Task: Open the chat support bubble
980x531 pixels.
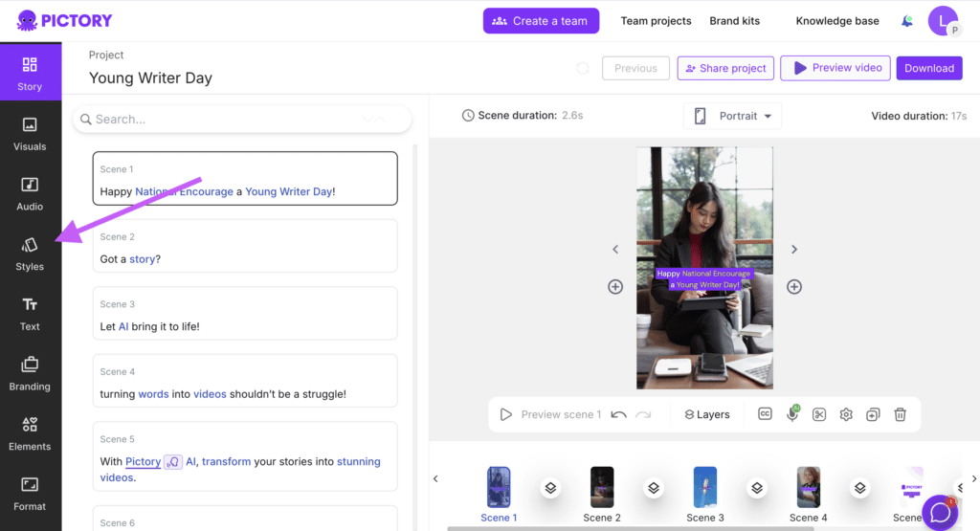Action: [x=940, y=512]
